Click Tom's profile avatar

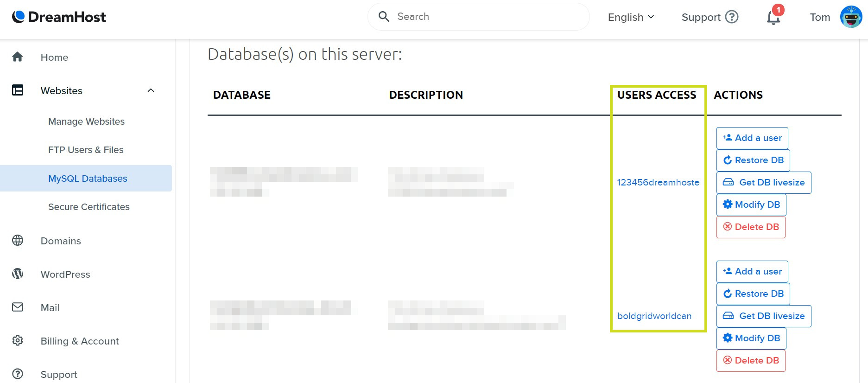851,17
